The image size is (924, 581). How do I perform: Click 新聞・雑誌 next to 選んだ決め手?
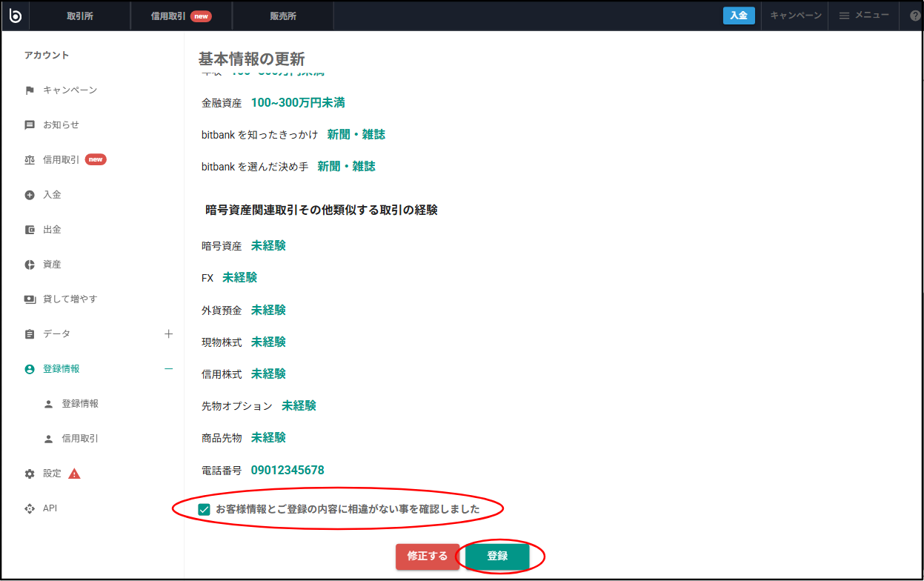click(347, 167)
